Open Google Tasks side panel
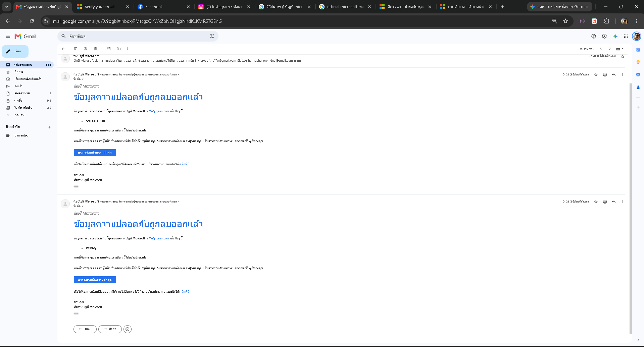This screenshot has height=347, width=644. pyautogui.click(x=638, y=74)
